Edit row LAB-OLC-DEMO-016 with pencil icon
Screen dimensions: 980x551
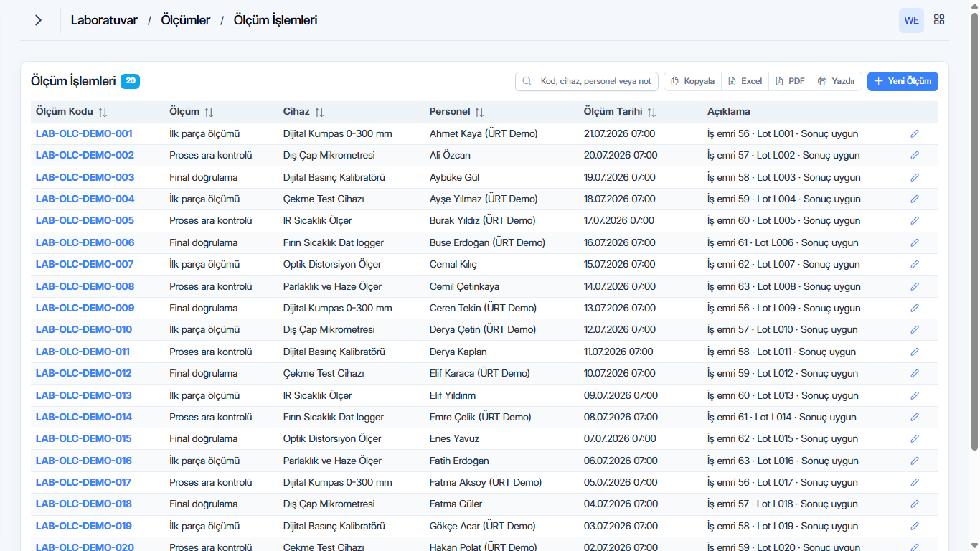(915, 461)
